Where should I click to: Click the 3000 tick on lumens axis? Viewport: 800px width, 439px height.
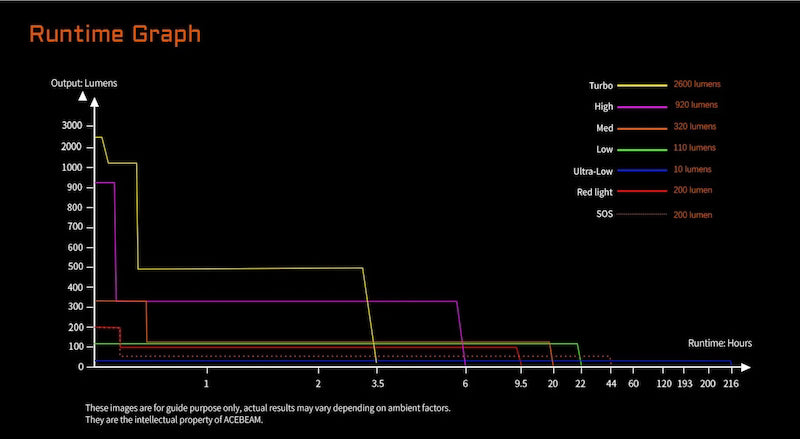[72, 126]
